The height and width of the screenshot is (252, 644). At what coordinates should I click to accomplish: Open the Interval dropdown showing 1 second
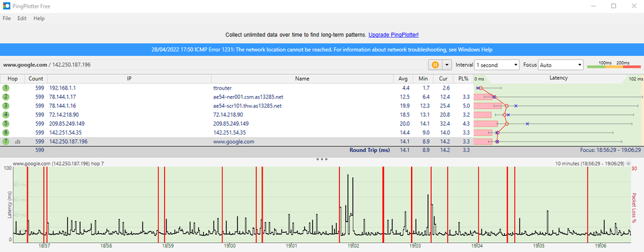click(x=497, y=65)
